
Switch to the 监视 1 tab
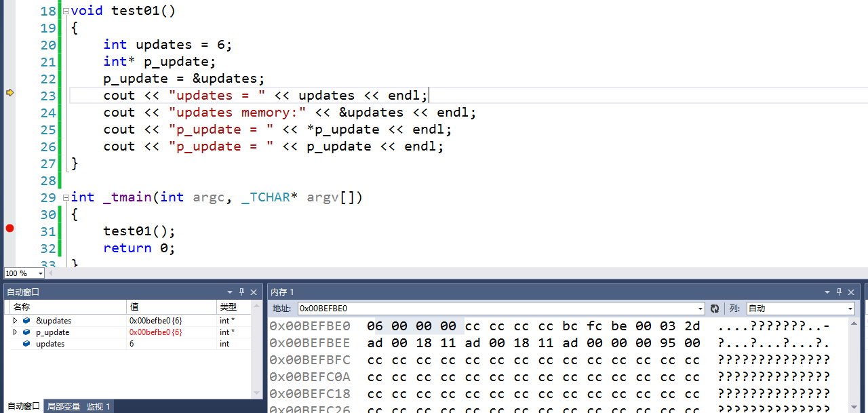(x=98, y=406)
